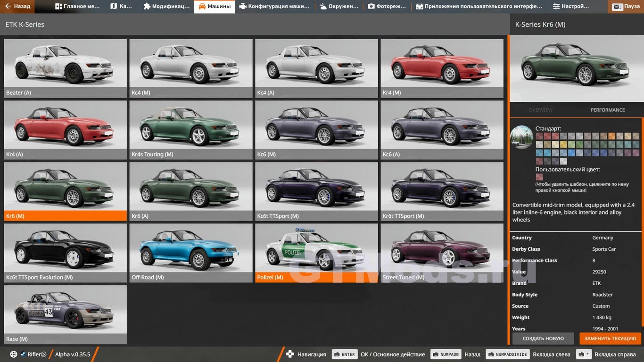Click the globe icon in status bar

click(x=13, y=354)
